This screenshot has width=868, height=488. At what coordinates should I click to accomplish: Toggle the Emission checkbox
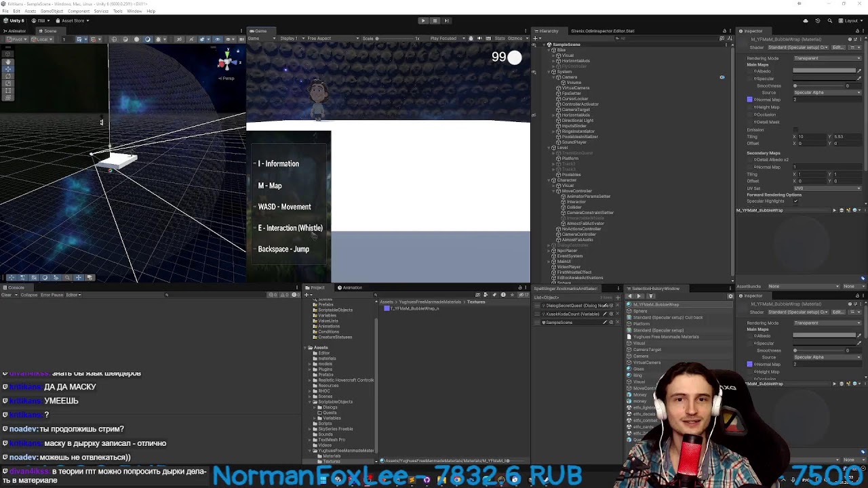coord(796,129)
